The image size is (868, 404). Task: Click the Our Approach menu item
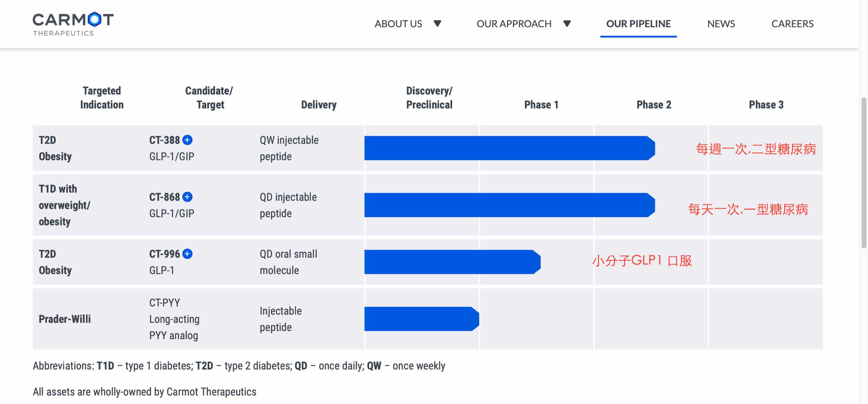(514, 24)
